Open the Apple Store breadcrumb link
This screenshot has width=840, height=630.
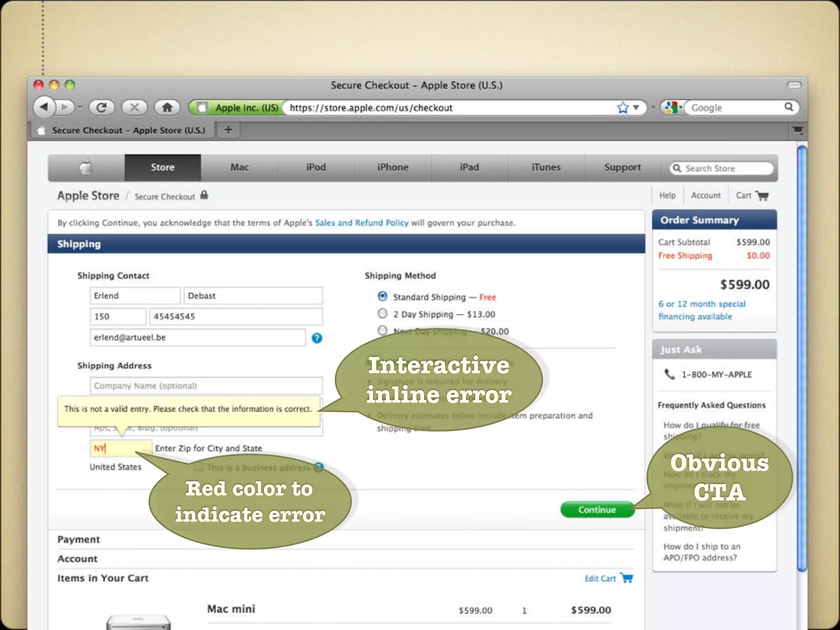(x=88, y=196)
